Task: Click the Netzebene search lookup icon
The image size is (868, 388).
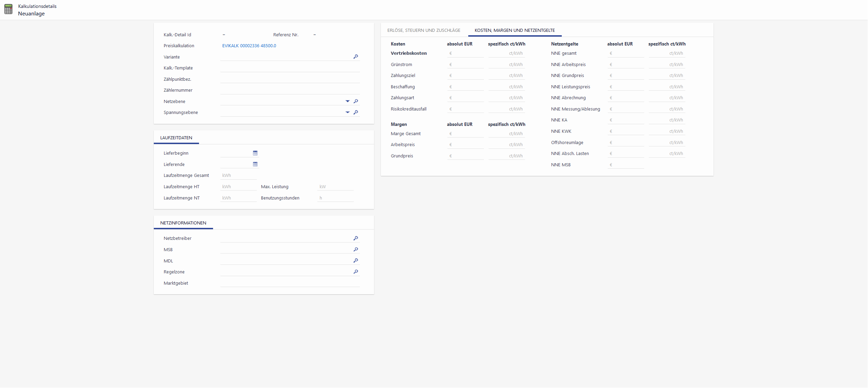Action: click(356, 101)
